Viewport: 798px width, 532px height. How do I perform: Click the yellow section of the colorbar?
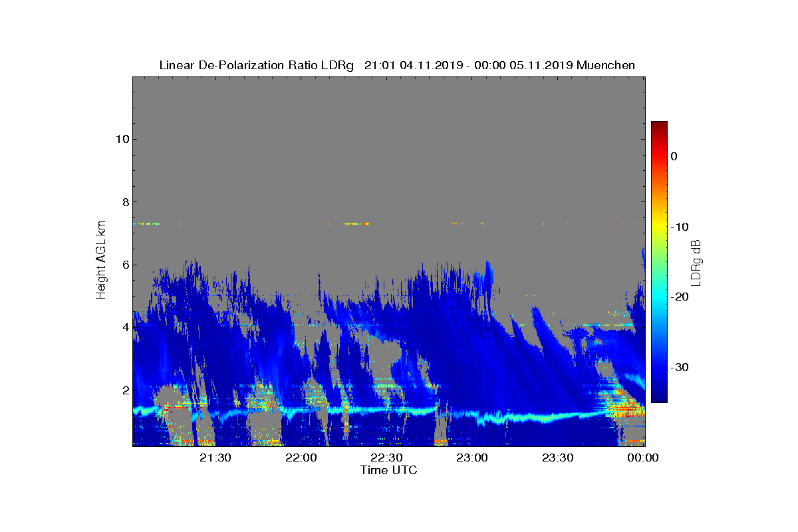659,227
